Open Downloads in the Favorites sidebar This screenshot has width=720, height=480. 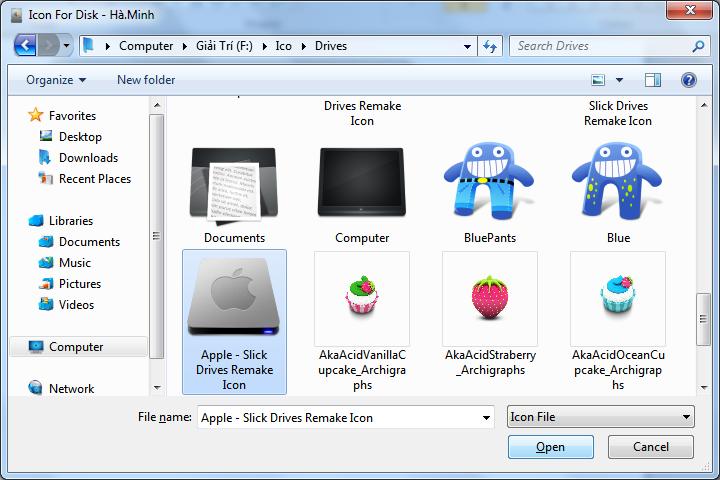(x=88, y=158)
